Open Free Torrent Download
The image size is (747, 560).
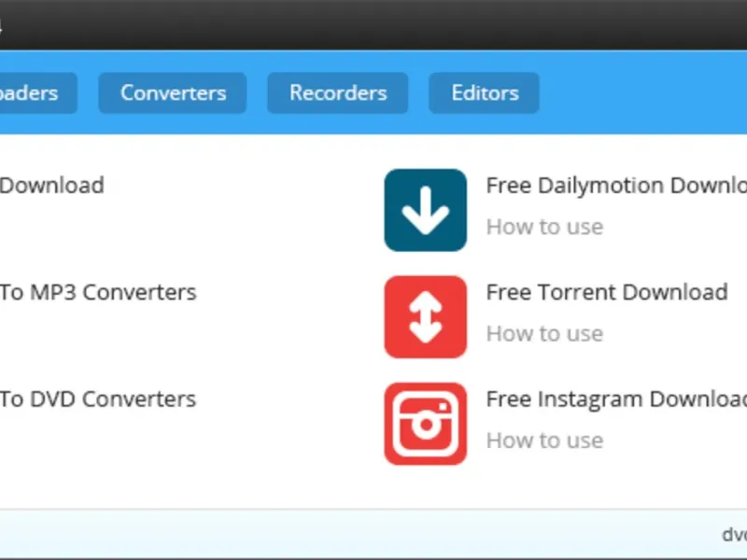coord(607,292)
